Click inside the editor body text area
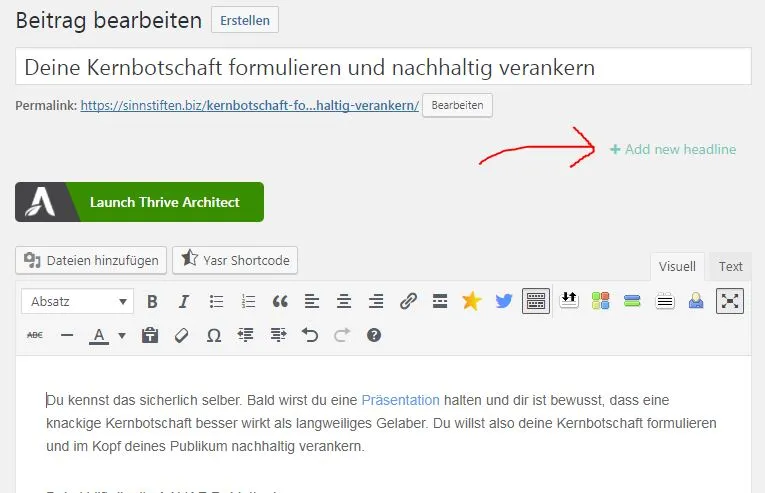 pyautogui.click(x=383, y=424)
